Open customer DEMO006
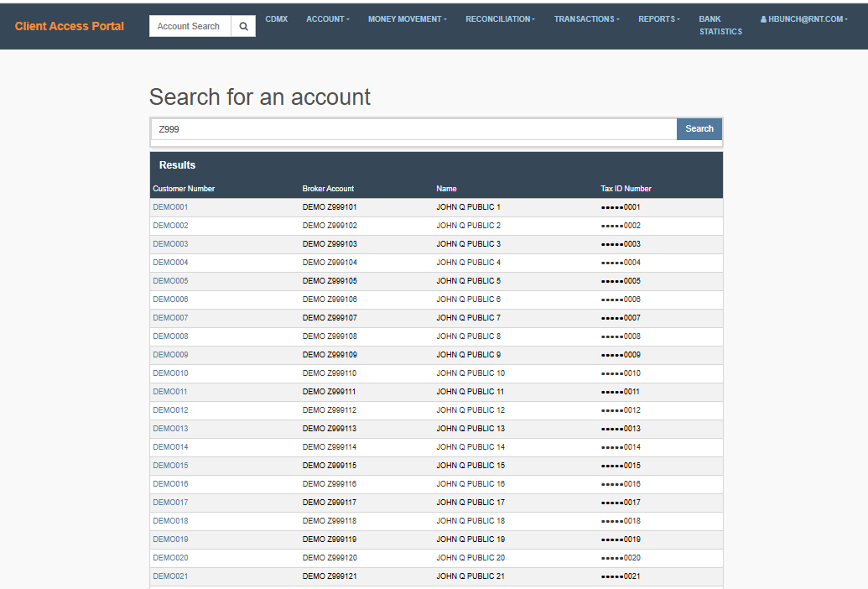This screenshot has height=589, width=868. point(170,300)
